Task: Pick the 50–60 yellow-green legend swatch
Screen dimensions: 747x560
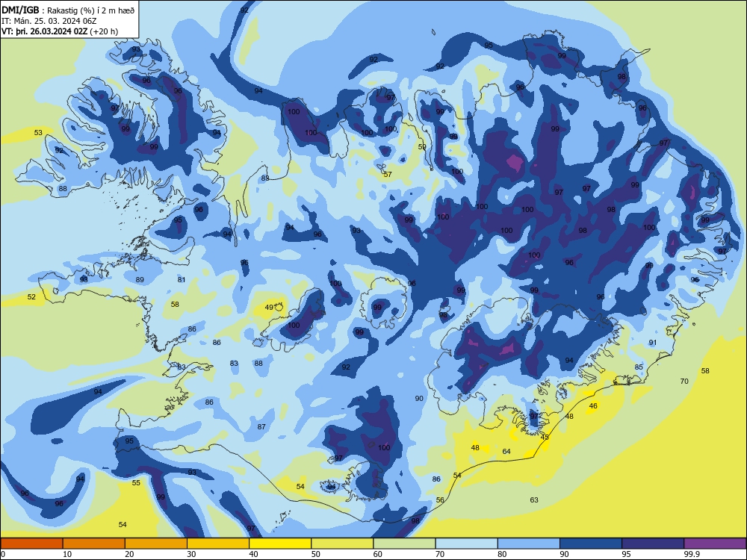Action: coord(342,544)
